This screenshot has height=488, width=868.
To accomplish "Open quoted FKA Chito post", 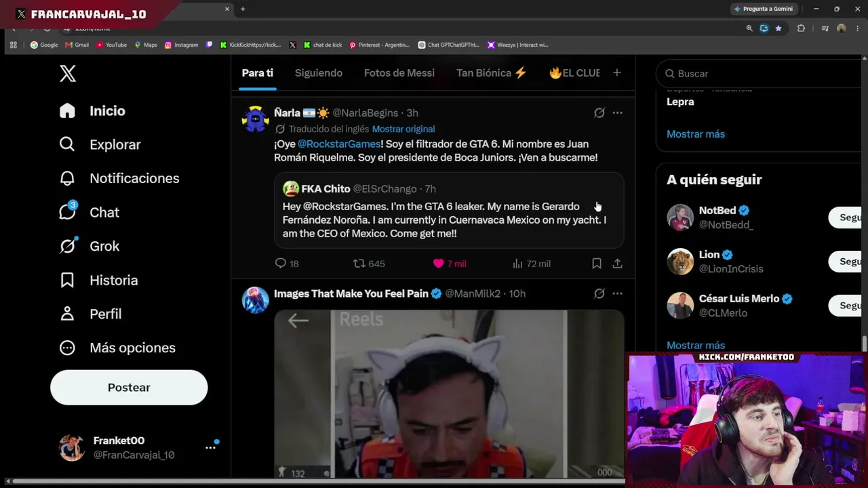I will (449, 210).
